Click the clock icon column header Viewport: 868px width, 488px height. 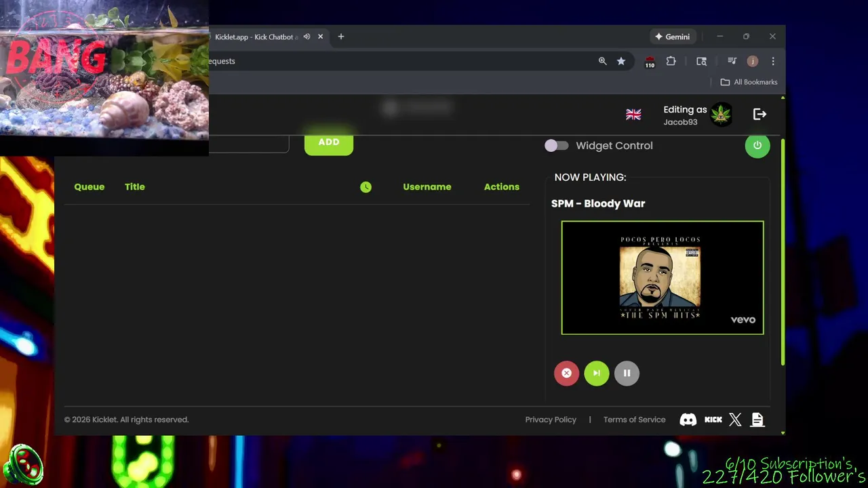366,187
